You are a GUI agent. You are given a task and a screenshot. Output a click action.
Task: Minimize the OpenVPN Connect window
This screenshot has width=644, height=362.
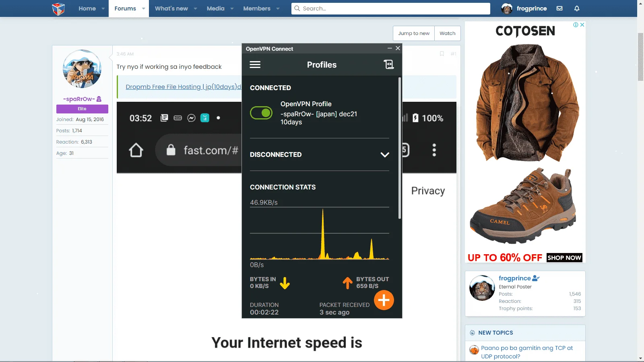pyautogui.click(x=390, y=48)
